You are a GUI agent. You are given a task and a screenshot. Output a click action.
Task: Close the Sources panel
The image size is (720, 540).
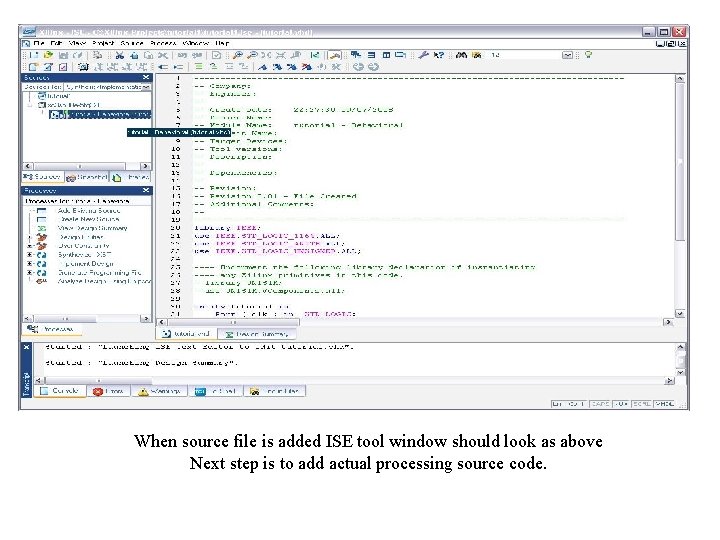[x=146, y=77]
